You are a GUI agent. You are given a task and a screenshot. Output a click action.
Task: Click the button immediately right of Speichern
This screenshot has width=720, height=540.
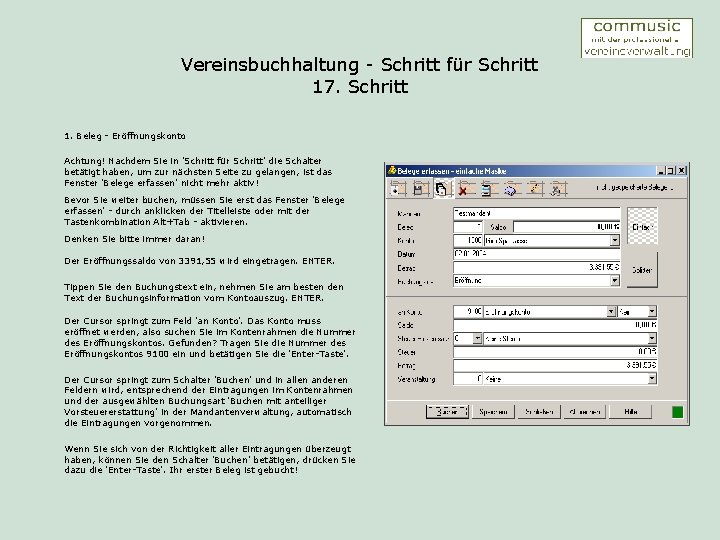tap(539, 412)
